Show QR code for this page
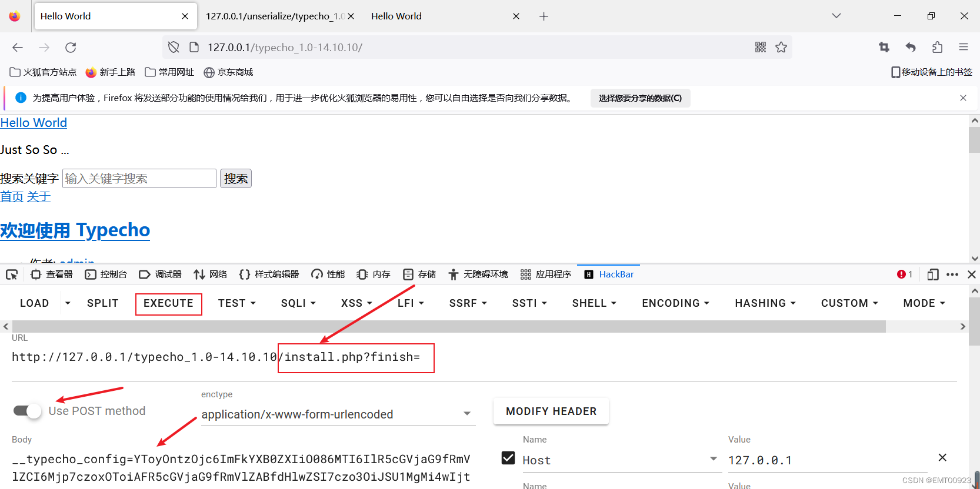Screen dimensions: 980x489 (761, 47)
